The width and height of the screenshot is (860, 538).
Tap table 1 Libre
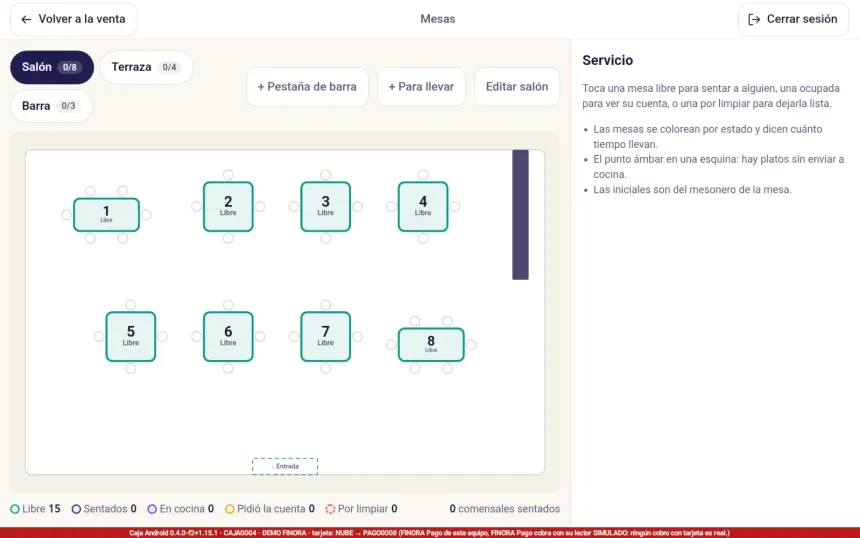(x=106, y=214)
